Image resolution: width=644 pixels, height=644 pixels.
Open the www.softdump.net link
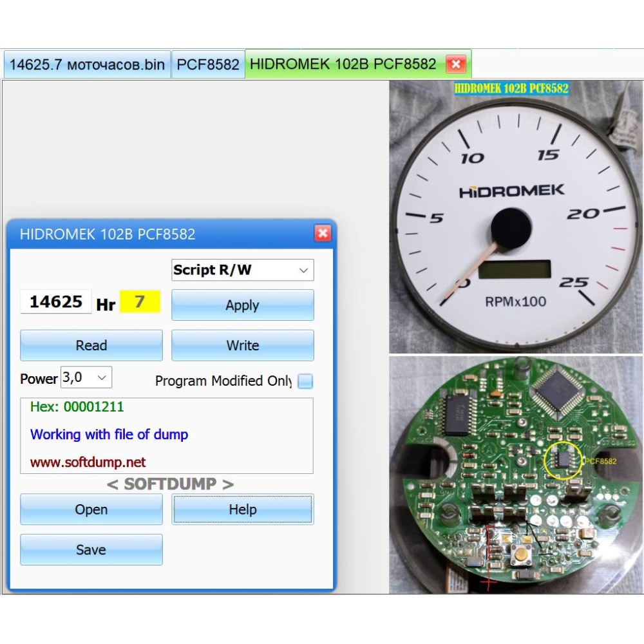pos(88,462)
